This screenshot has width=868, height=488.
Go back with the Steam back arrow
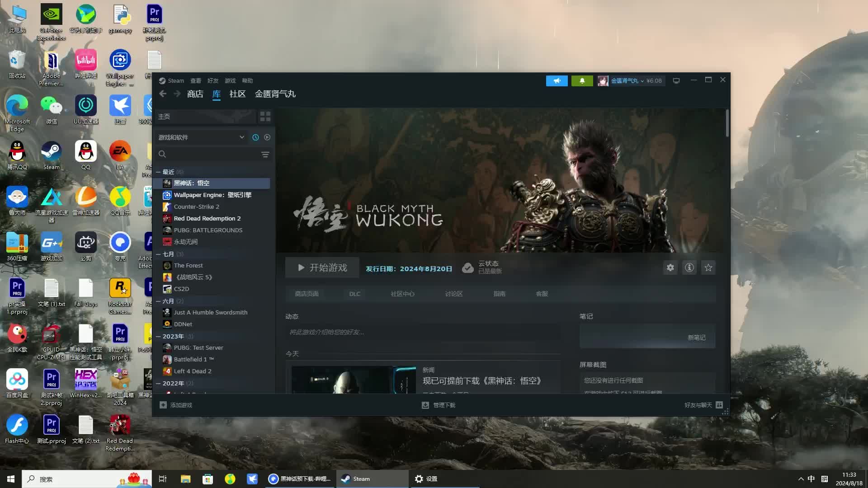163,94
